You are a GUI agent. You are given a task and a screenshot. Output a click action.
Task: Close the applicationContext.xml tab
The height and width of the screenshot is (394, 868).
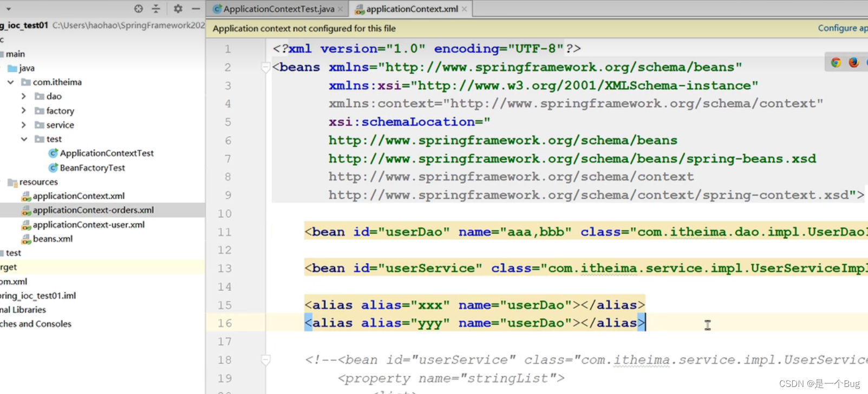[x=464, y=9]
